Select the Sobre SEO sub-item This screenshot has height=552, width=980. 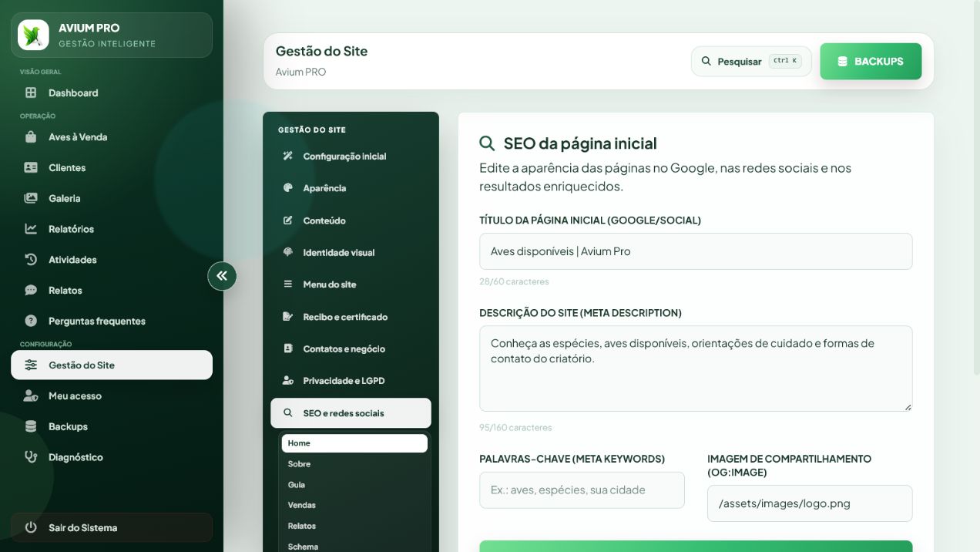click(354, 464)
